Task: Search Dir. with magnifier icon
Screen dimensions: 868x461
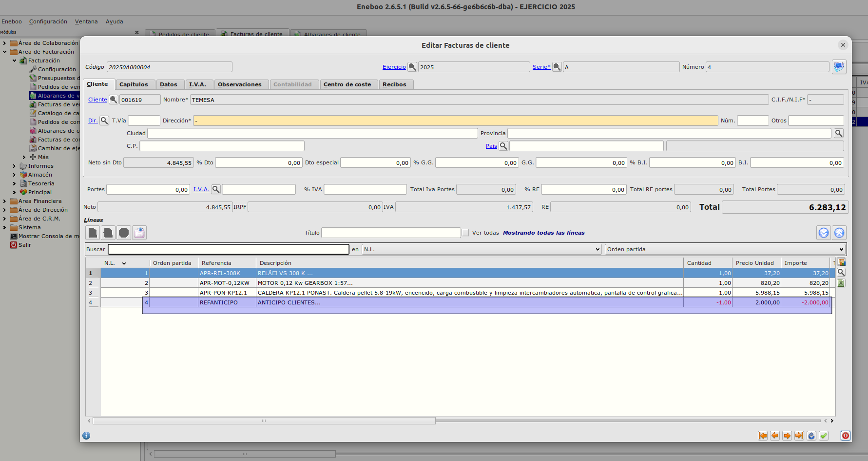Action: 104,120
